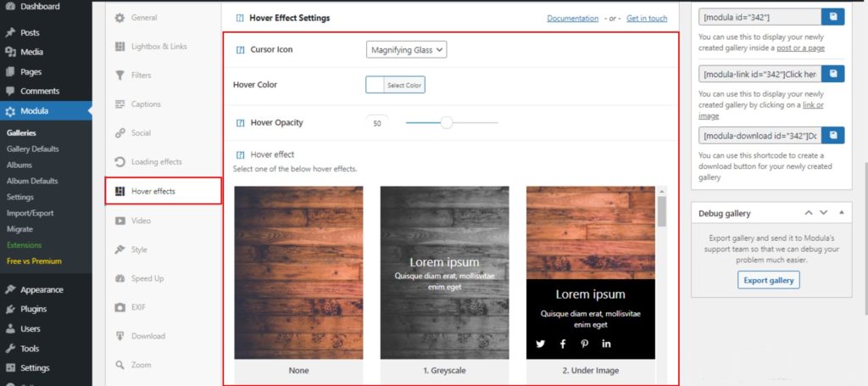Viewport: 868px width, 386px height.
Task: Open the Documentation link
Action: pos(572,19)
